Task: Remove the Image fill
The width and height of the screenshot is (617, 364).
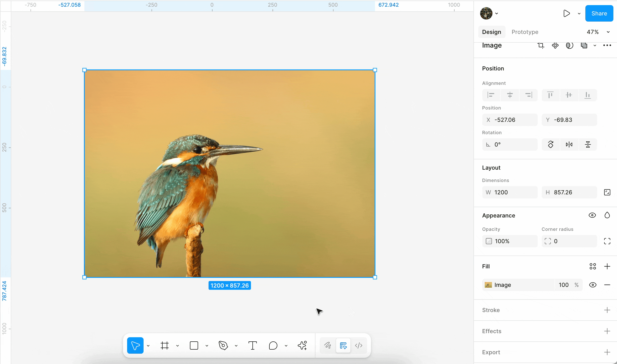Action: pyautogui.click(x=607, y=285)
